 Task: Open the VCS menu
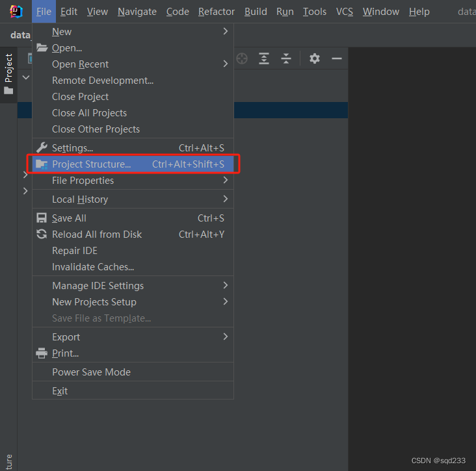[344, 12]
